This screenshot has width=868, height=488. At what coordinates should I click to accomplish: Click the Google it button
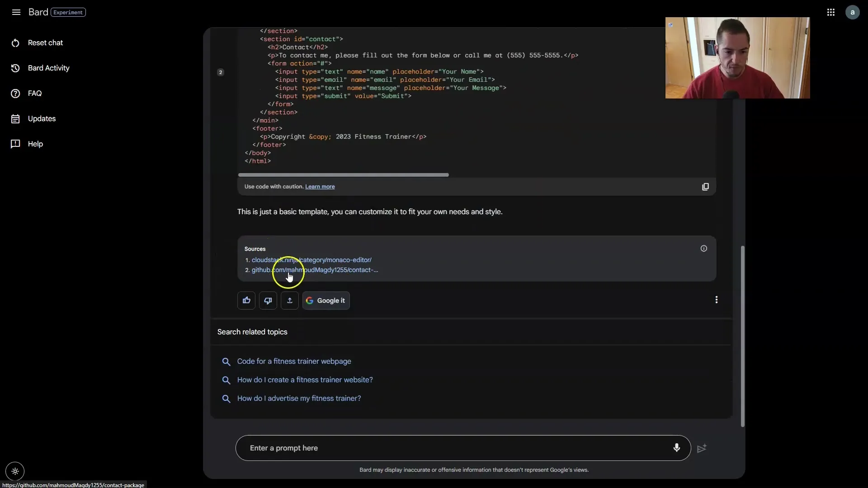coord(326,300)
